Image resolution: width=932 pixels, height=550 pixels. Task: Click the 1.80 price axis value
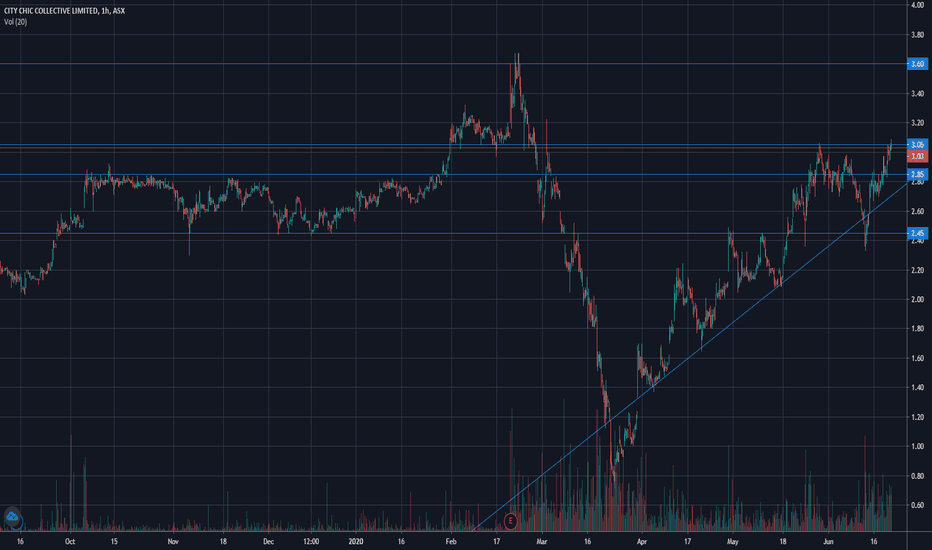[x=917, y=328]
